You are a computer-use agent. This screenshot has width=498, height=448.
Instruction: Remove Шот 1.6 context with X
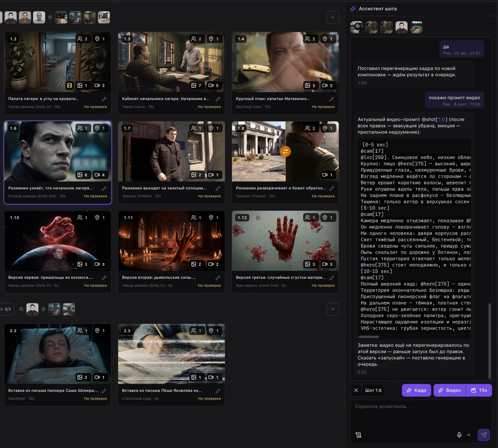coord(356,390)
